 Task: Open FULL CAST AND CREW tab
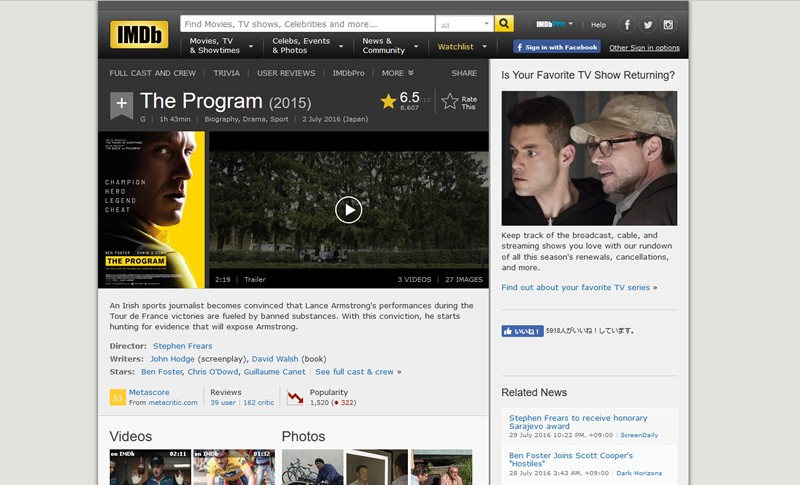tap(153, 73)
